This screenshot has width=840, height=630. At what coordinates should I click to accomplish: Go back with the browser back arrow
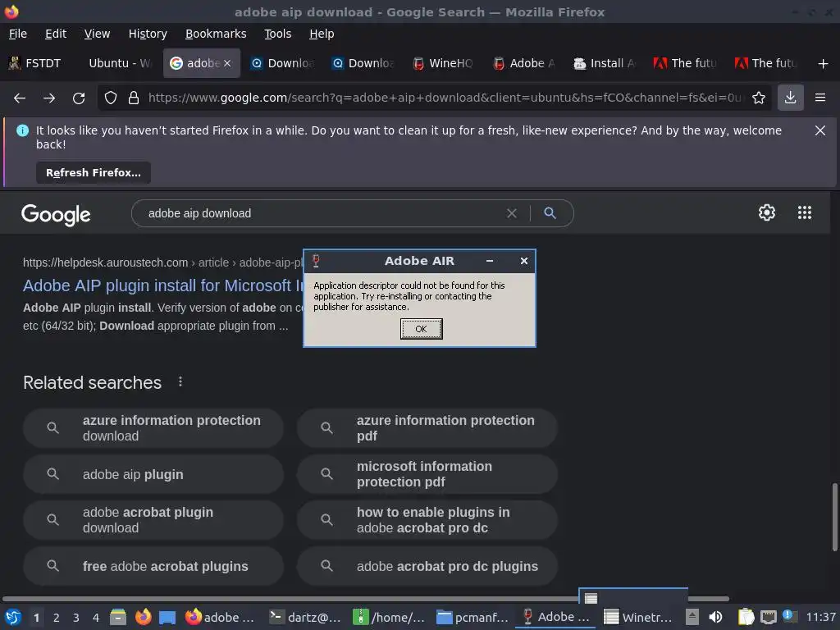pyautogui.click(x=20, y=98)
